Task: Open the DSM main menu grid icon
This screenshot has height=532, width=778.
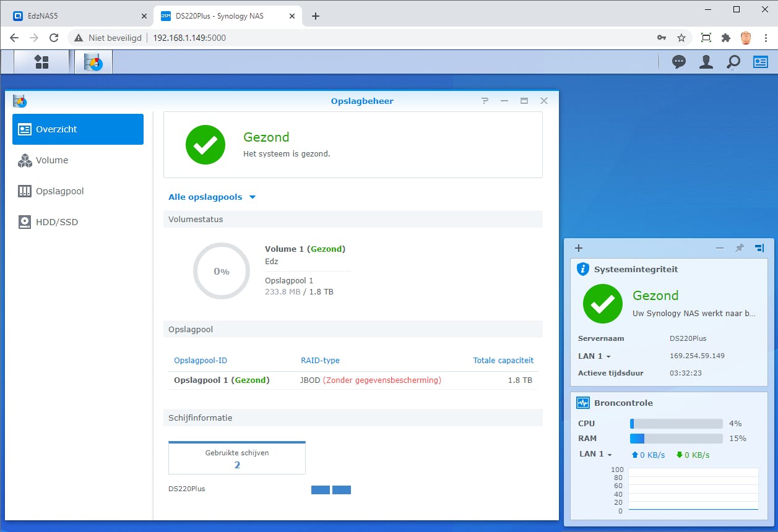Action: (41, 62)
